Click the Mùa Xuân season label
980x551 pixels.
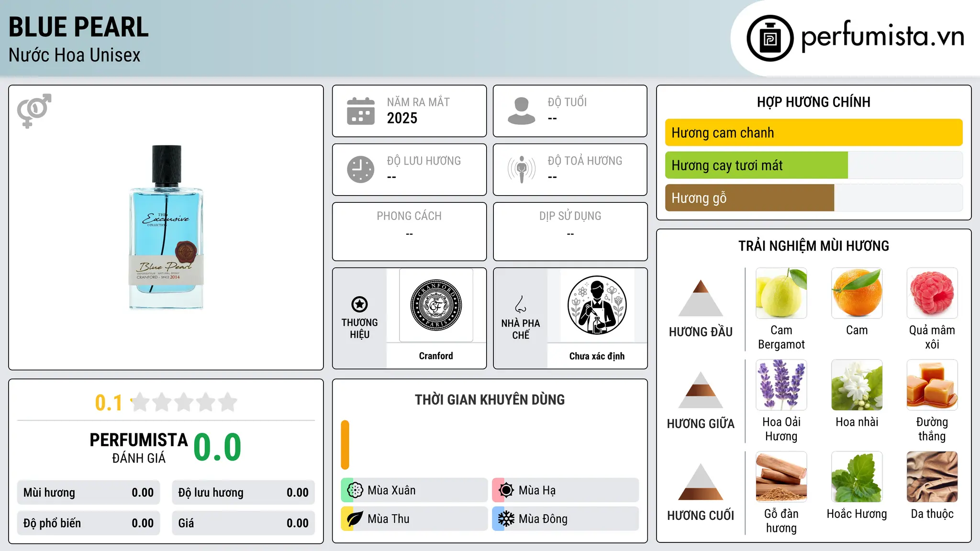tap(391, 490)
